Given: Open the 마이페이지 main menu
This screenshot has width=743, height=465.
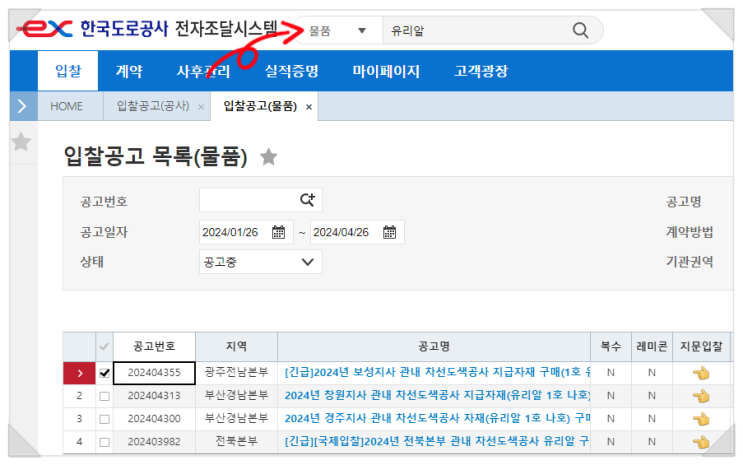Looking at the screenshot, I should coord(386,71).
